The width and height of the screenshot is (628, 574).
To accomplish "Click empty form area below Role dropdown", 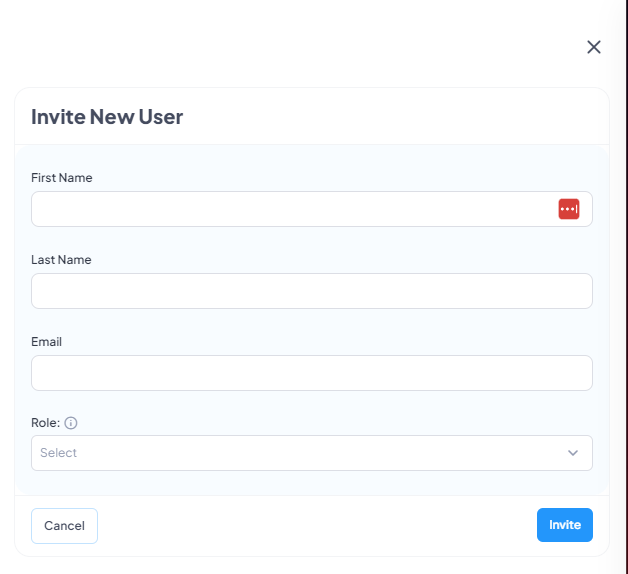I will (312, 482).
